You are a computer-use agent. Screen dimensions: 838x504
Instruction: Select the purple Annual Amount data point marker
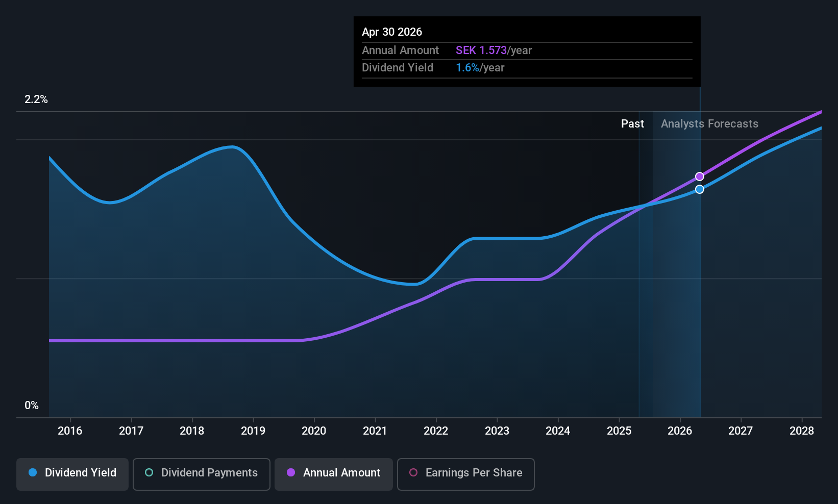(700, 177)
